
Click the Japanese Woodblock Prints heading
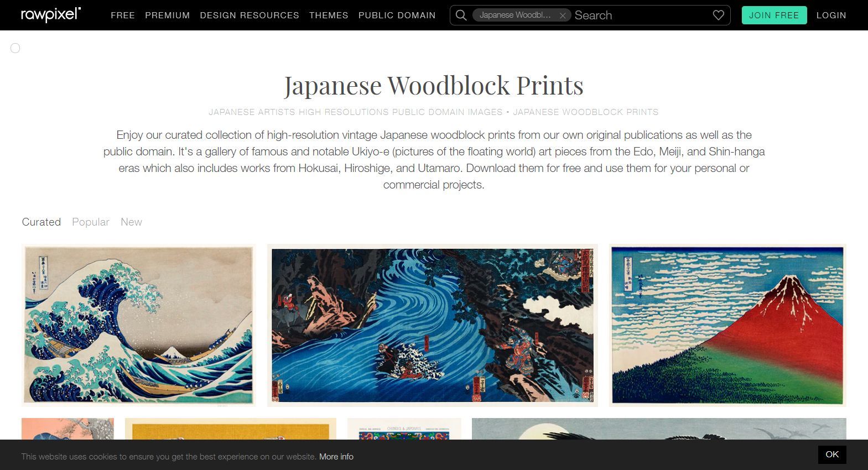point(434,85)
